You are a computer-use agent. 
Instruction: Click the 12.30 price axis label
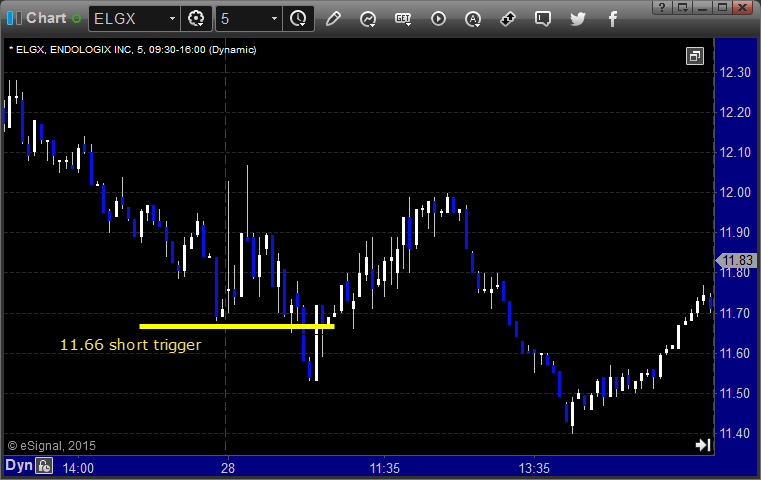(735, 72)
